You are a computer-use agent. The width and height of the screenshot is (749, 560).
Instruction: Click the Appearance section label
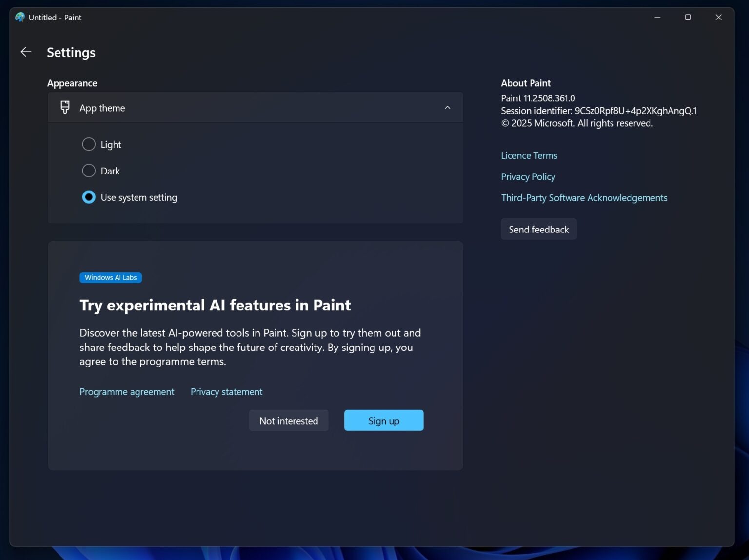[72, 83]
